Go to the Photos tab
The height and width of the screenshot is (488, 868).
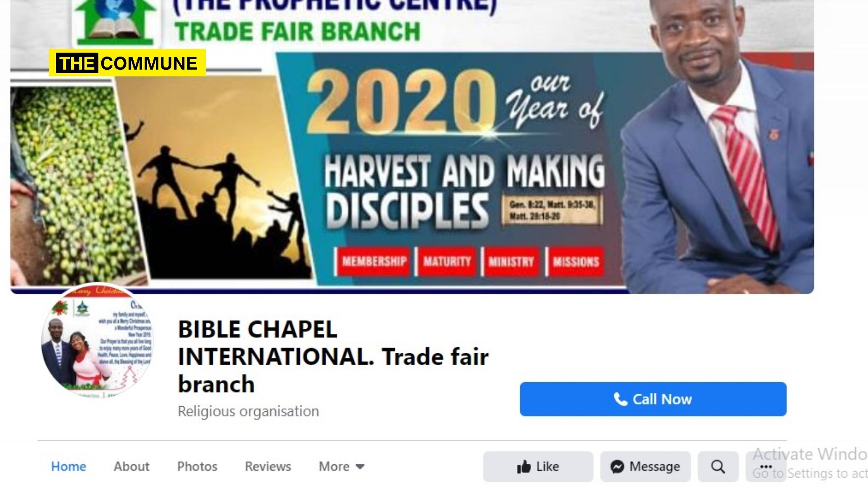(197, 466)
